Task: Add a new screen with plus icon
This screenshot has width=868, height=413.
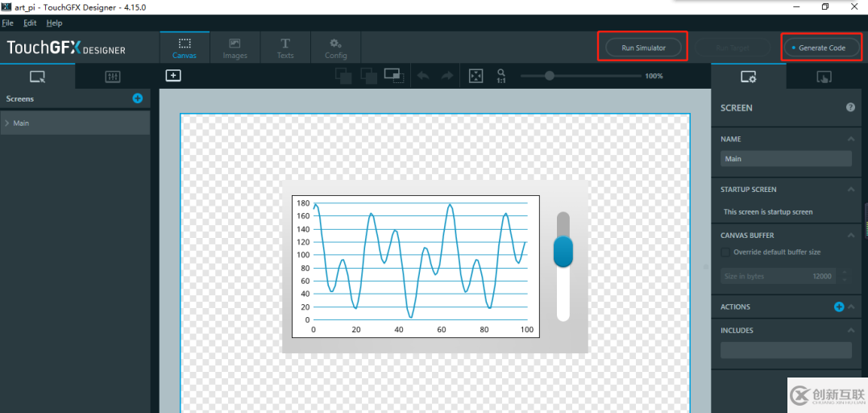Action: coord(137,98)
